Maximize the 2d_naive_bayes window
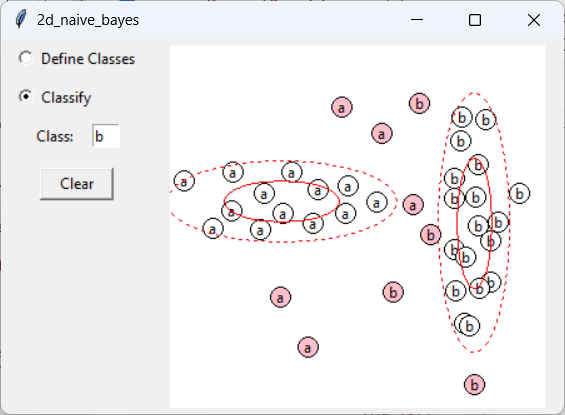This screenshot has height=415, width=565. (475, 19)
